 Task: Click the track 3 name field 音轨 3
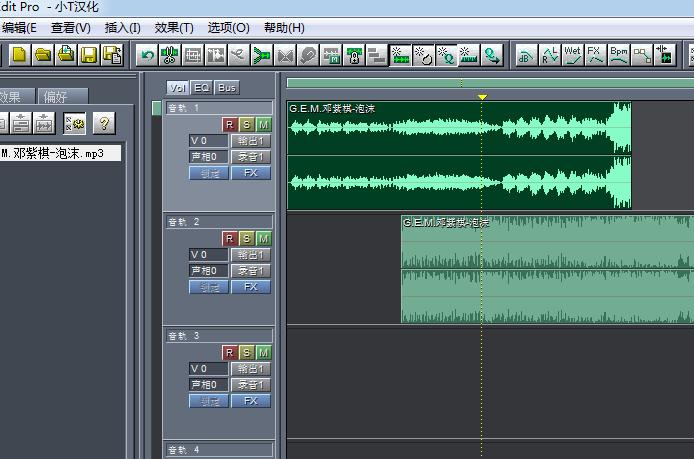click(x=220, y=336)
